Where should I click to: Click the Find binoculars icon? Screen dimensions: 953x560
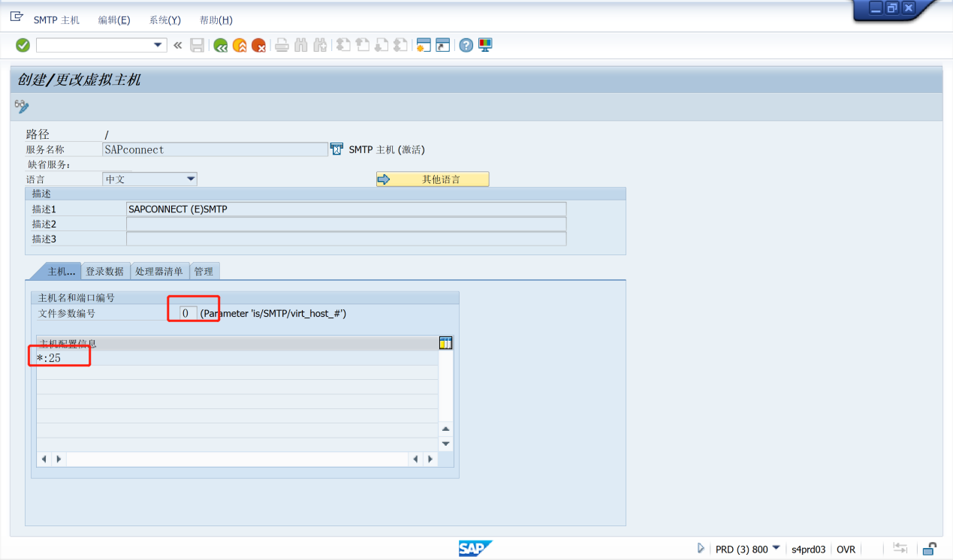301,45
